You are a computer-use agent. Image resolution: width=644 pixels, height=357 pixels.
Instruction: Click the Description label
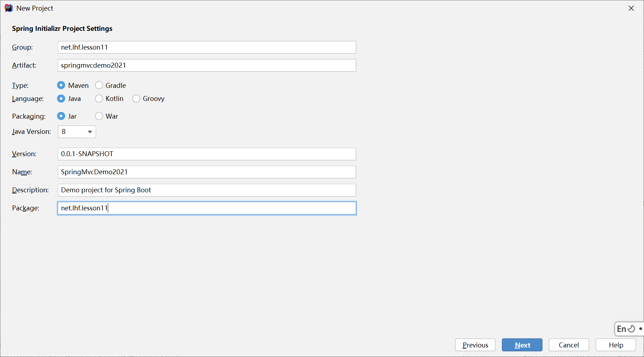pos(30,190)
